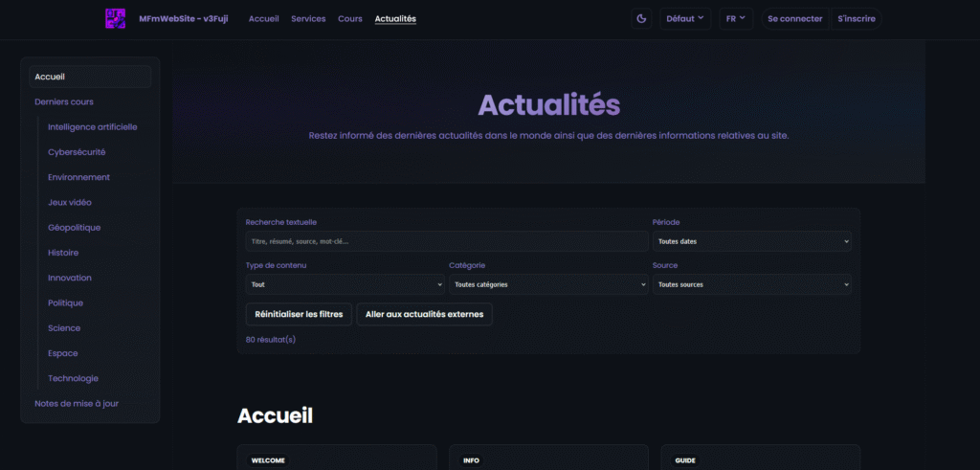Open the FR language dropdown

735,18
